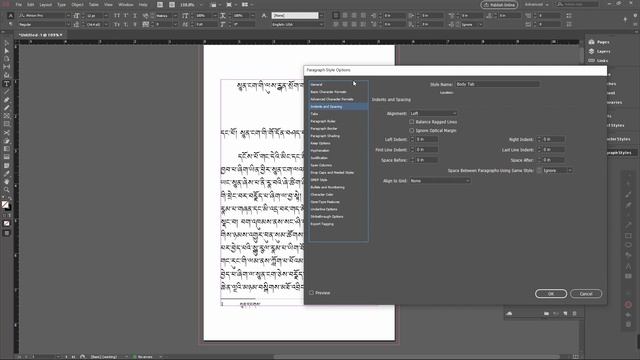640x360 pixels.
Task: Check Balance Ragged Lines checkbox
Action: [411, 122]
